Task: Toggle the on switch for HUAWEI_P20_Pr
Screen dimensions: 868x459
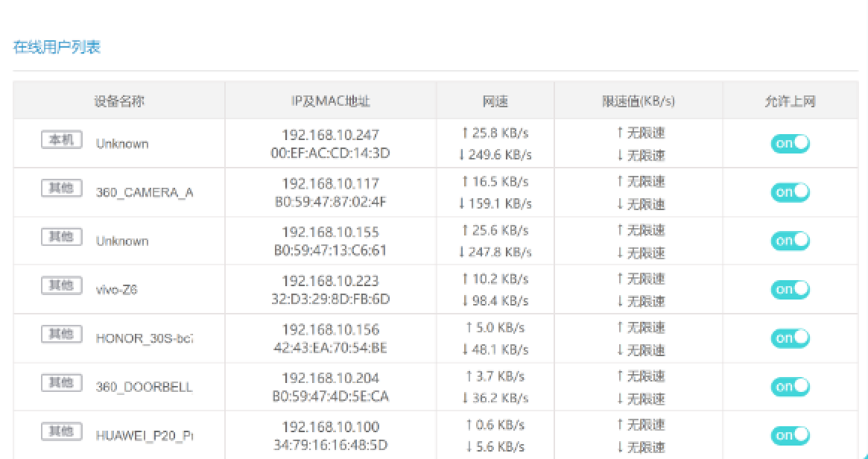Action: coord(790,434)
